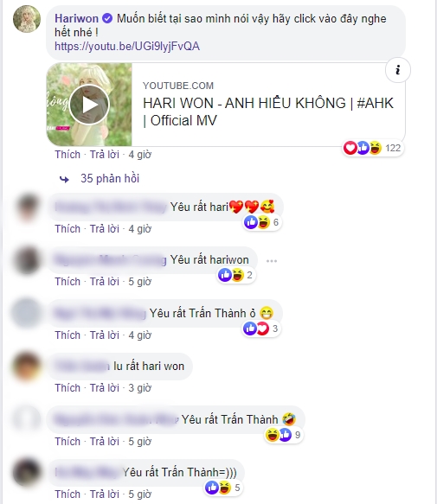This screenshot has height=504, width=437.
Task: Open three-dot options on 'Yêu rất hariwon' comment
Action: pos(272,261)
